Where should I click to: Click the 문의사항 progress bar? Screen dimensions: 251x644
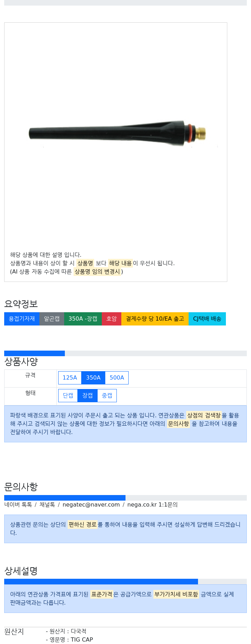click(x=65, y=498)
